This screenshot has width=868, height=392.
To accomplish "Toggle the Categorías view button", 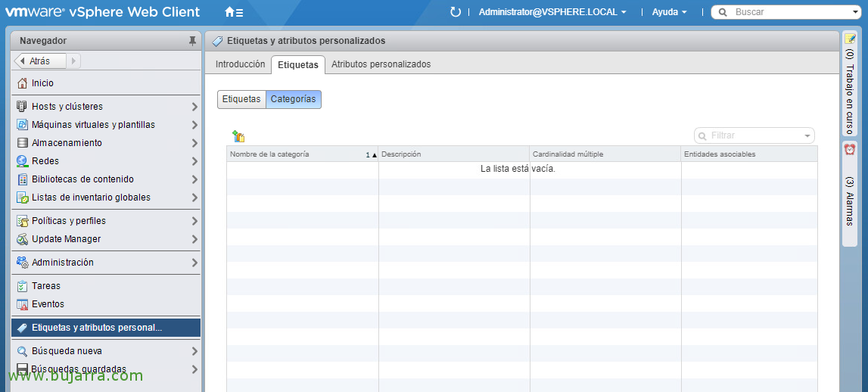I will tap(294, 100).
